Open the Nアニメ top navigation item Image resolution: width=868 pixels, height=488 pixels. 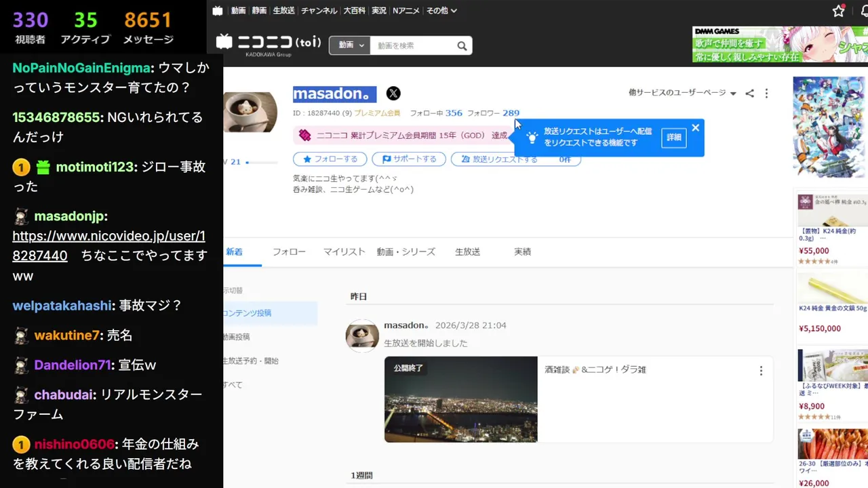click(x=406, y=11)
